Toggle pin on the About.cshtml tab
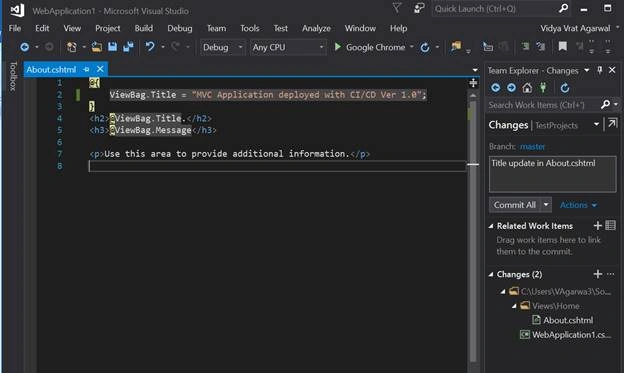This screenshot has height=373, width=624. [x=86, y=70]
